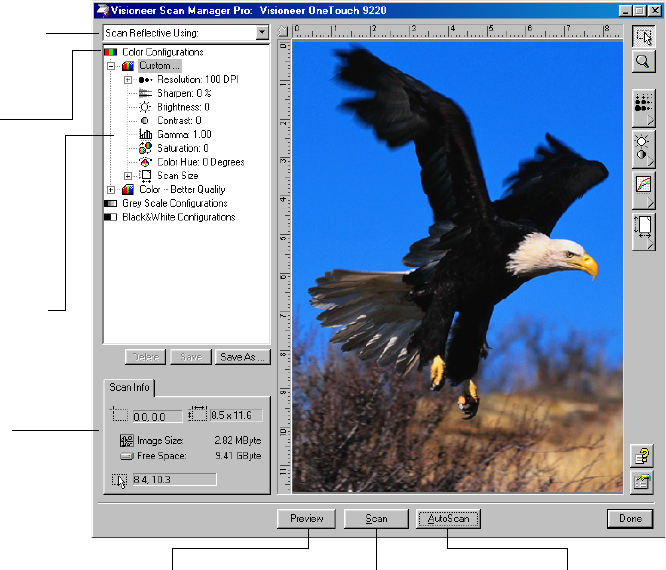Expand the Color – Better Quality node
This screenshot has height=570, width=666.
click(112, 189)
